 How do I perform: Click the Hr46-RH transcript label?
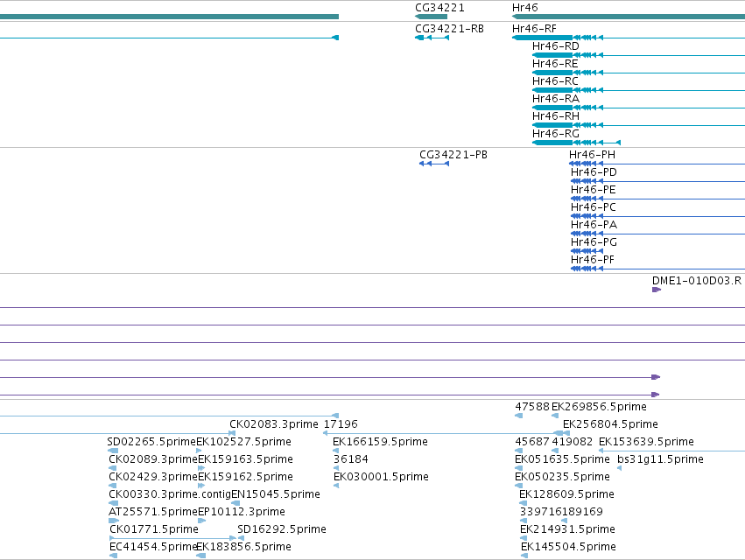click(x=555, y=116)
